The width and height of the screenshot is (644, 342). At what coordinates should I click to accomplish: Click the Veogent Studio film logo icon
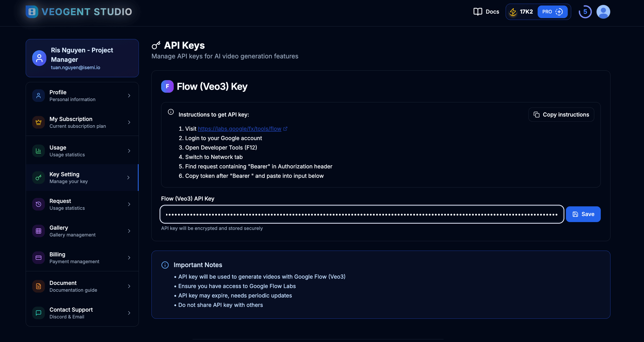click(32, 12)
